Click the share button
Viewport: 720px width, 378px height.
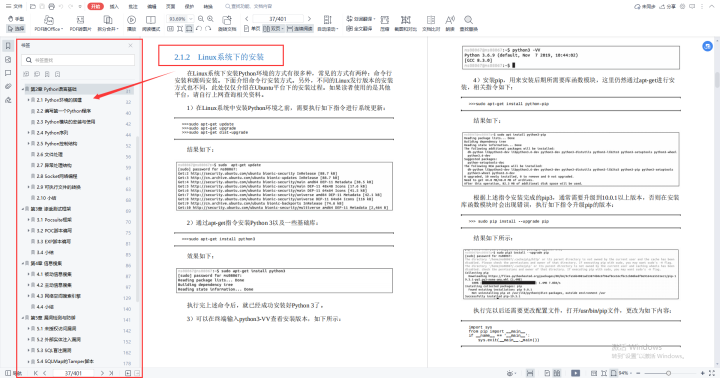tap(668, 6)
